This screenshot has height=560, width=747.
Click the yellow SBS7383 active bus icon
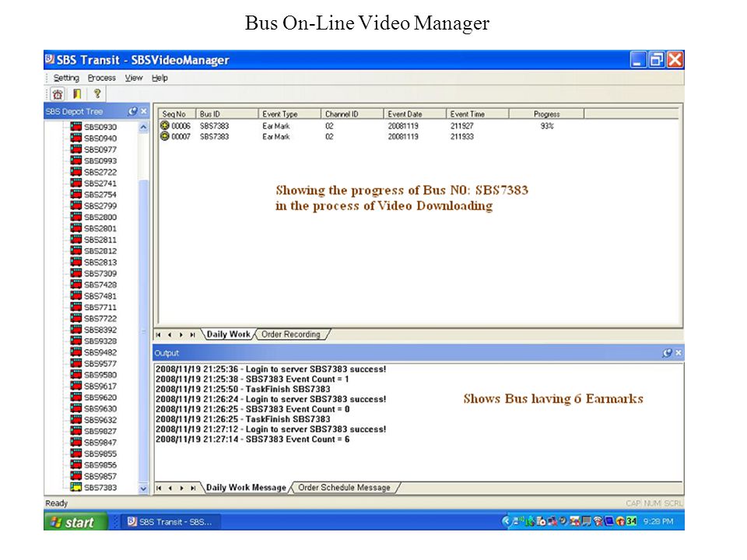tap(75, 487)
